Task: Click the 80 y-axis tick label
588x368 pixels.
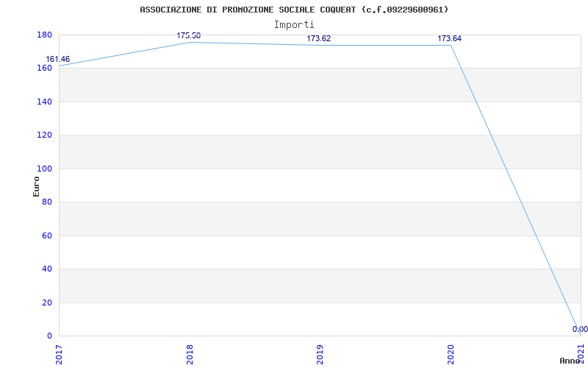Action: [47, 202]
